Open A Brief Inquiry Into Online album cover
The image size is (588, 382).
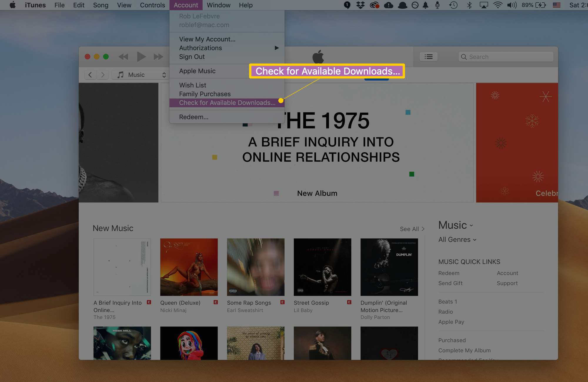(122, 267)
